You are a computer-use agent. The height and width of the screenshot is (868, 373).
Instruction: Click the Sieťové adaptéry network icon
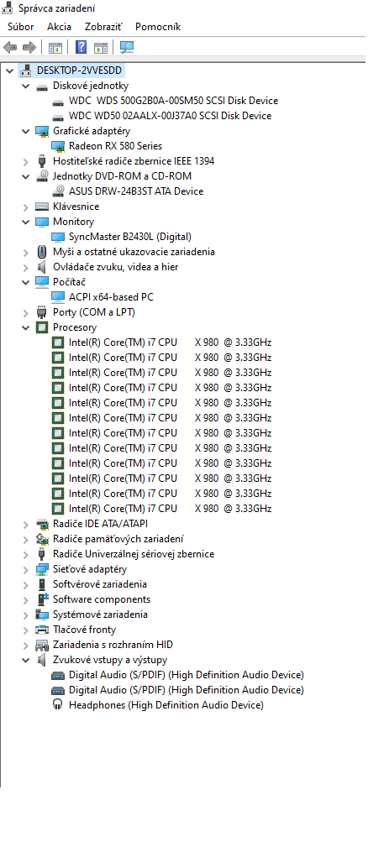[x=41, y=569]
